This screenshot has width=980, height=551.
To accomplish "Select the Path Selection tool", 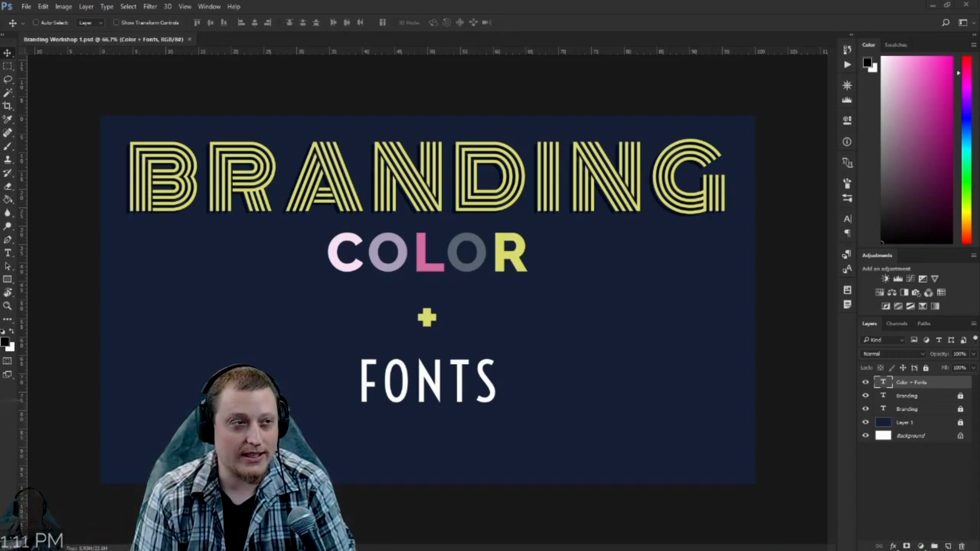I will click(x=7, y=266).
